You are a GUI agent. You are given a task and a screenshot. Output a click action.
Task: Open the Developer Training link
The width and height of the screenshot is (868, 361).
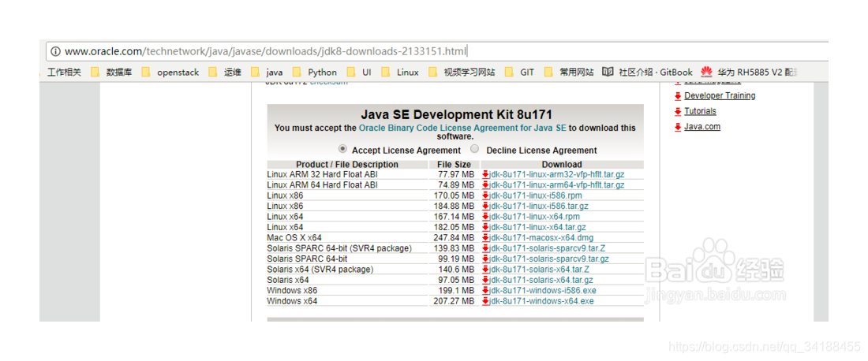point(720,95)
